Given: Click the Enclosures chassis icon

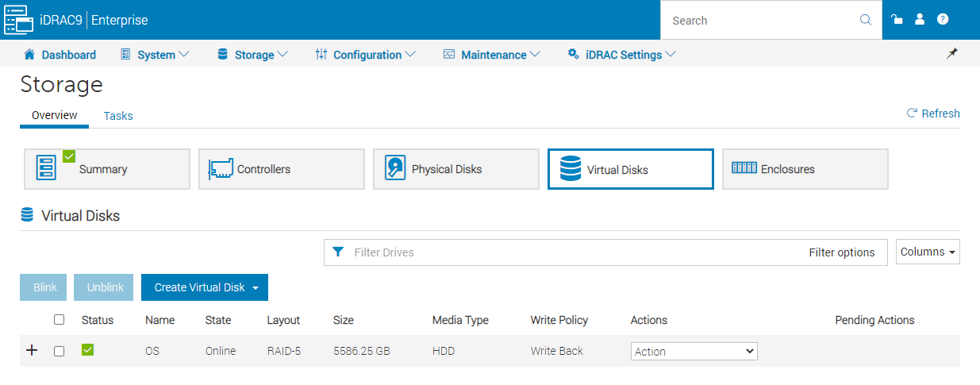Looking at the screenshot, I should tap(744, 168).
